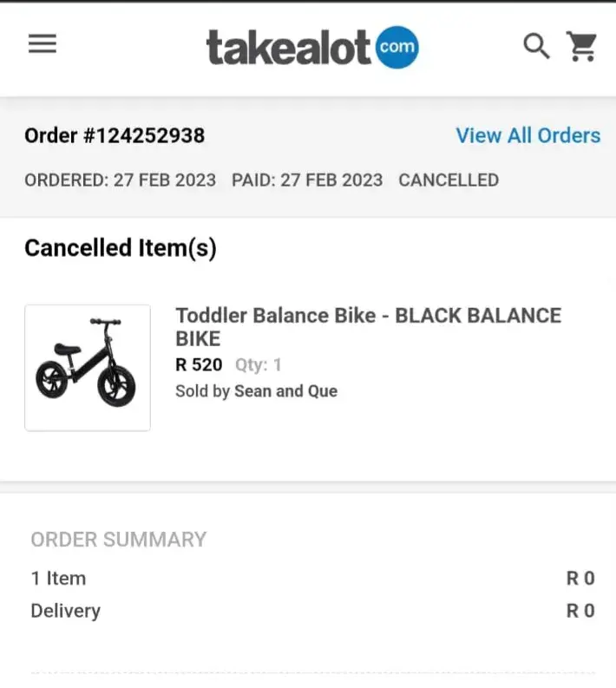Image resolution: width=616 pixels, height=688 pixels.
Task: Open the balance bike product thumbnail
Action: point(88,368)
